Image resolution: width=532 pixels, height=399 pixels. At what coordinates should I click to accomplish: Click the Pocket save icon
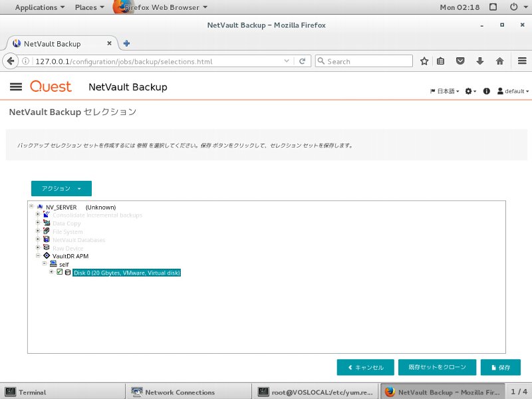tap(460, 61)
